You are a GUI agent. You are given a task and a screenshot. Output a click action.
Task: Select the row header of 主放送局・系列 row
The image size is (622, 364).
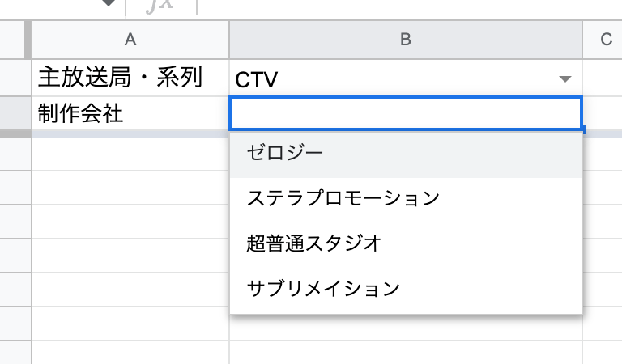[x=15, y=78]
